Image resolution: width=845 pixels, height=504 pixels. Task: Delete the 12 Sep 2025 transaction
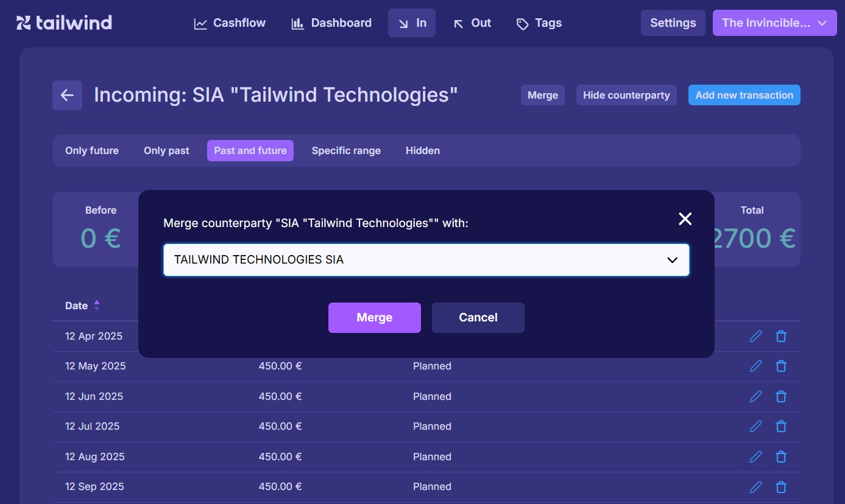coord(781,486)
